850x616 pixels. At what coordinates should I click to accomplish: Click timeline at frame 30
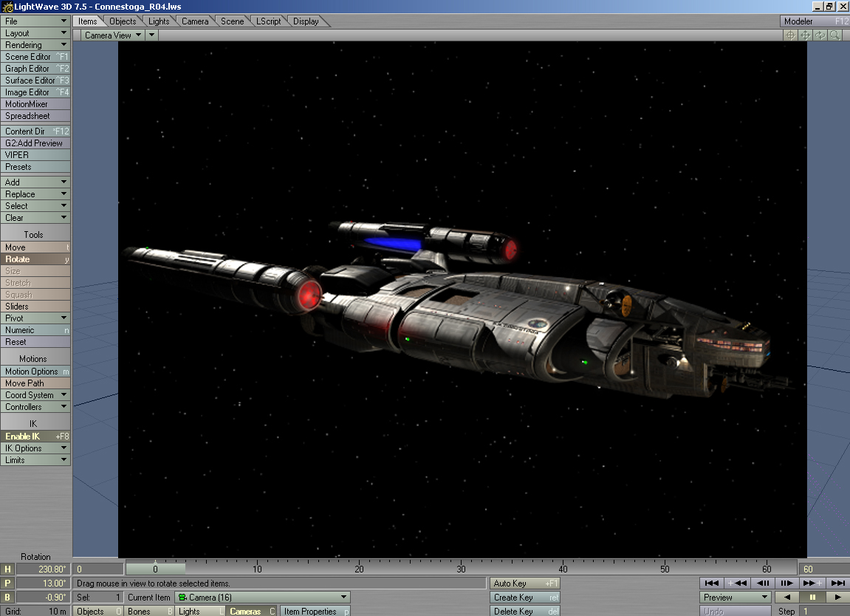coord(462,569)
